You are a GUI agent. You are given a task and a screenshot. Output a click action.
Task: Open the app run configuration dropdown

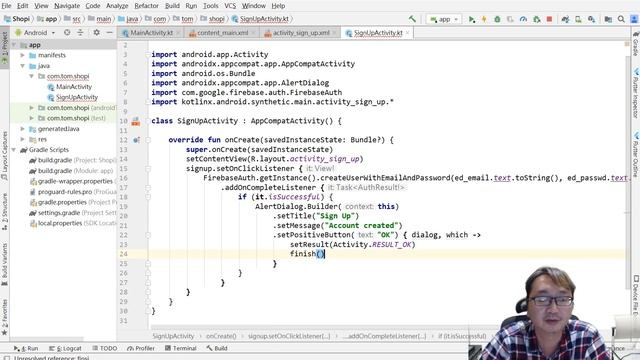[444, 19]
